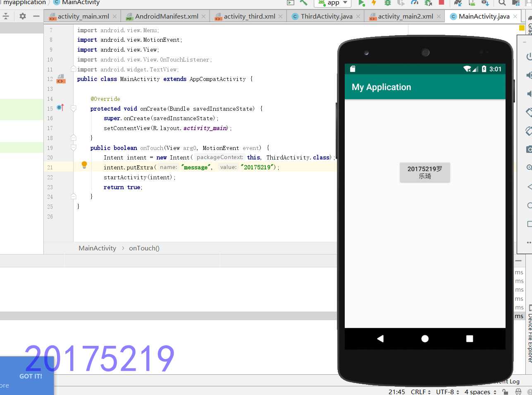This screenshot has width=532, height=395.
Task: Click the emulator power button icon
Action: [x=529, y=57]
